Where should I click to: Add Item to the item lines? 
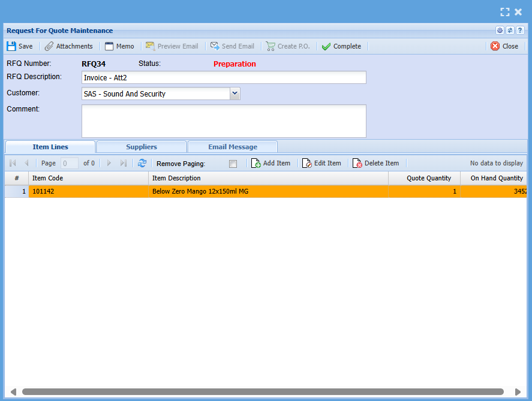click(x=270, y=163)
